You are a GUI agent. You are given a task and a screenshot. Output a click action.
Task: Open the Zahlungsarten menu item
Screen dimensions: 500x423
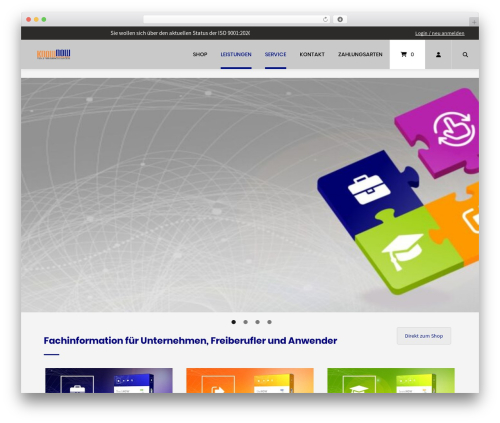(x=360, y=54)
